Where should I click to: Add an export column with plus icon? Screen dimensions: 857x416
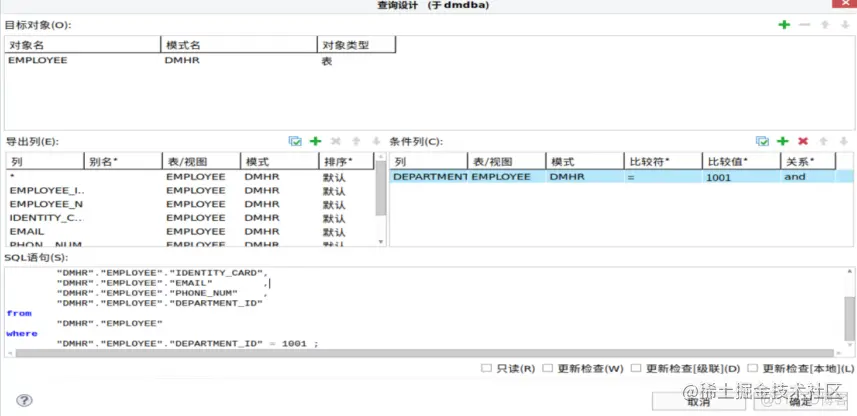tap(315, 141)
